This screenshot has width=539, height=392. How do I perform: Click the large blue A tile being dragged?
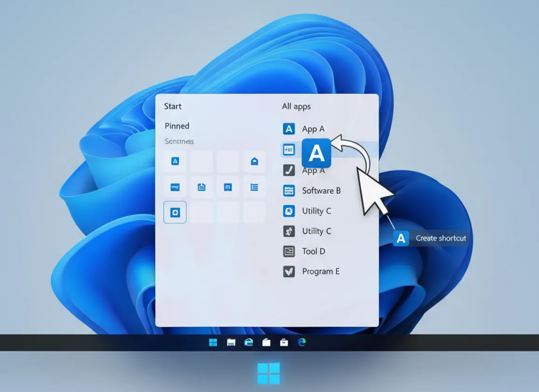pos(316,153)
